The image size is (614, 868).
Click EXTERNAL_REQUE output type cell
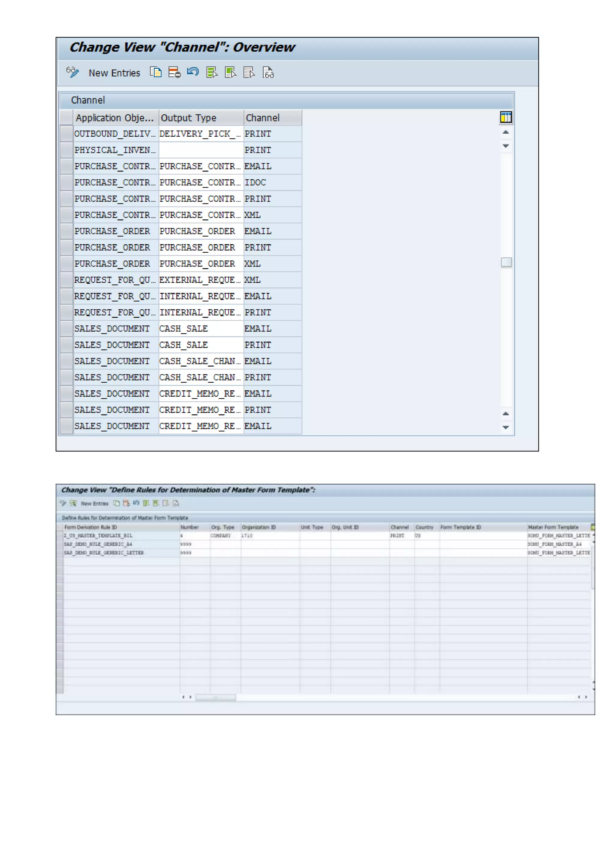pos(201,280)
